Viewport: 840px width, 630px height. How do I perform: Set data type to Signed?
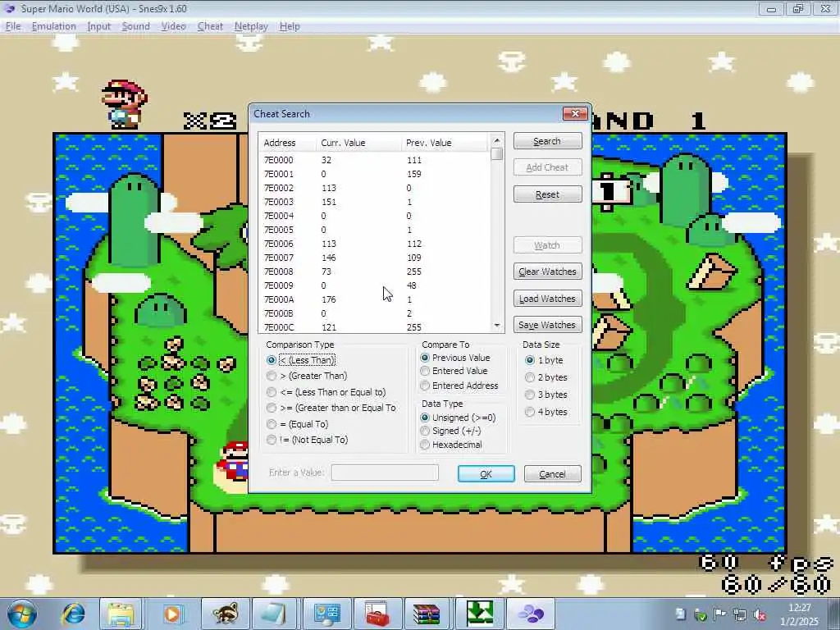click(x=451, y=431)
